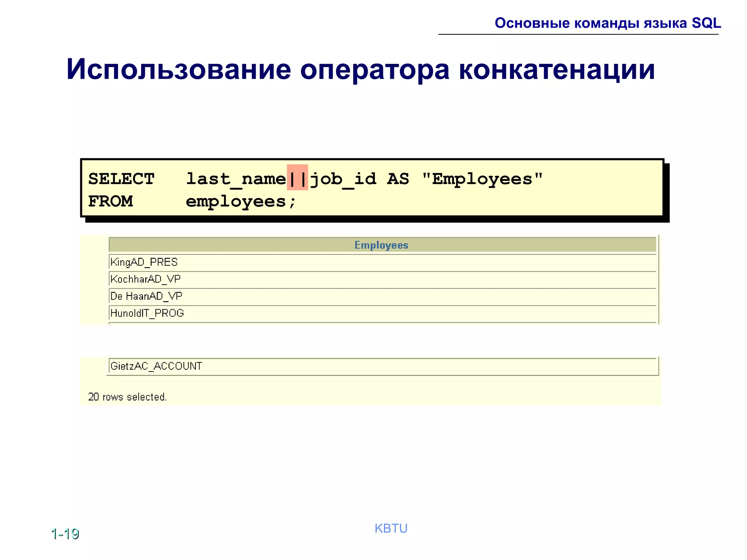Image resolution: width=747 pixels, height=560 pixels.
Task: Click the "Employees" alias in the query
Action: (483, 179)
